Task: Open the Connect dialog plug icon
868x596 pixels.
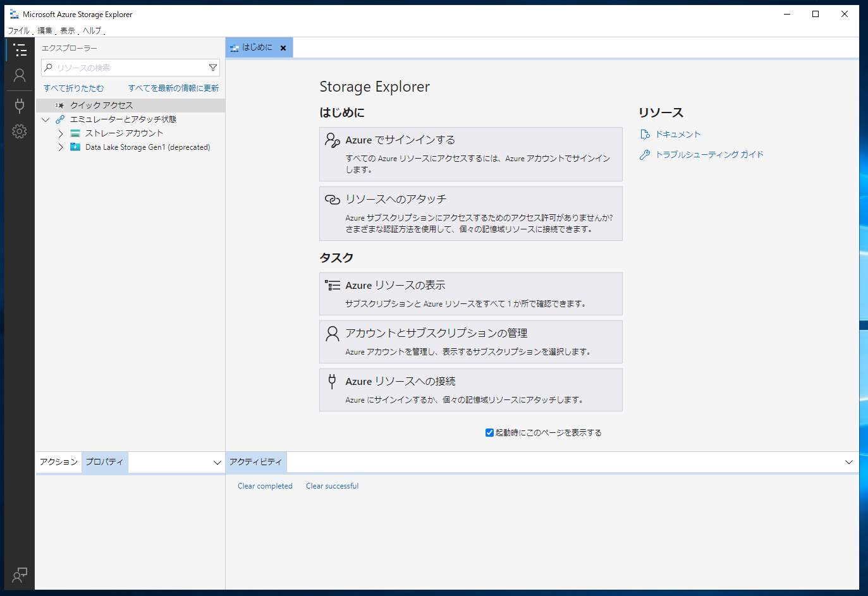Action: tap(20, 106)
